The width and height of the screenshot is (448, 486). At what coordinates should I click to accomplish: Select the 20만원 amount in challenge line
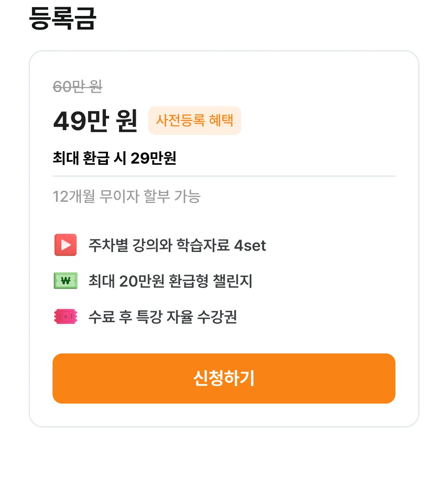[142, 281]
